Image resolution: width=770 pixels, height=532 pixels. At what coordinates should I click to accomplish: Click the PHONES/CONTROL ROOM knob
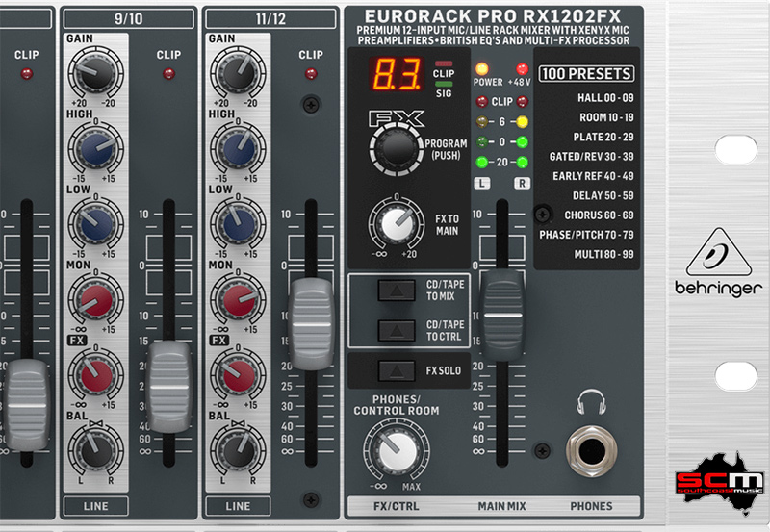[396, 449]
